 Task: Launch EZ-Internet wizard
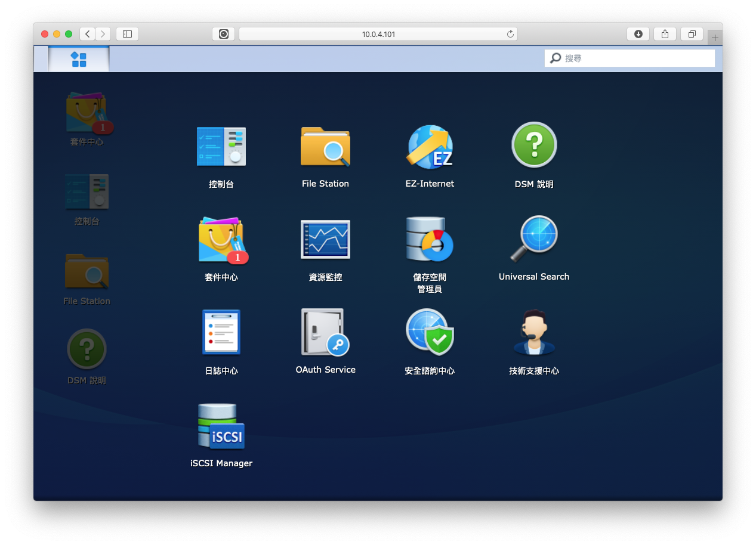[x=430, y=147]
